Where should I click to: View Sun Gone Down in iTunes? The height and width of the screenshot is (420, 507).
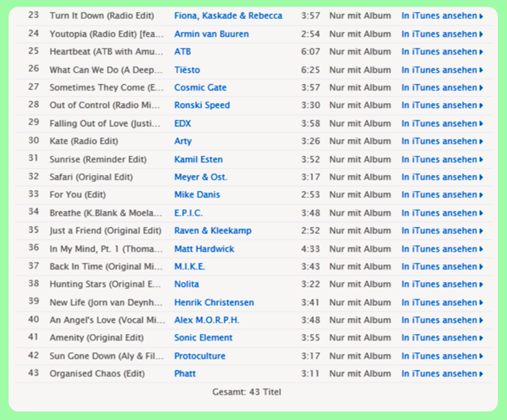(x=442, y=356)
